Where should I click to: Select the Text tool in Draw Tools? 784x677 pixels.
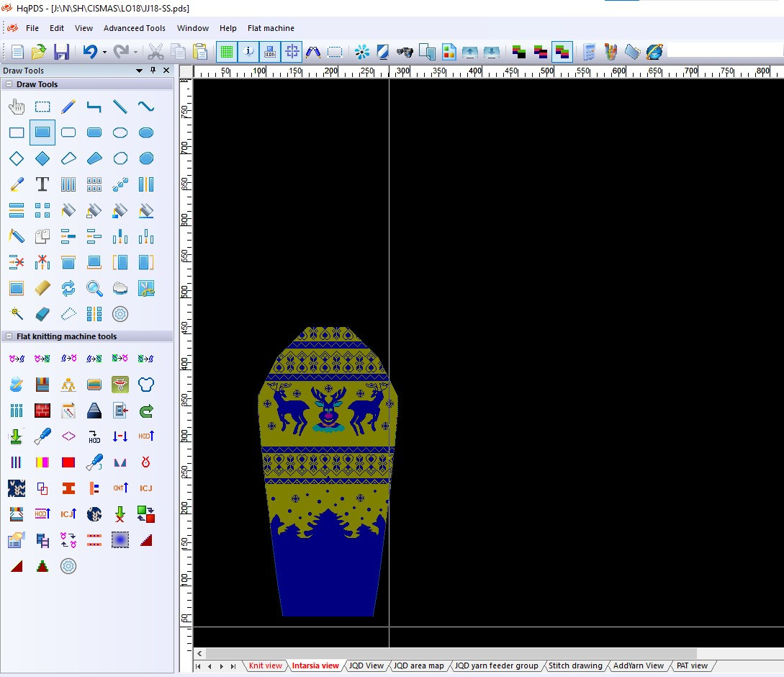coord(42,184)
